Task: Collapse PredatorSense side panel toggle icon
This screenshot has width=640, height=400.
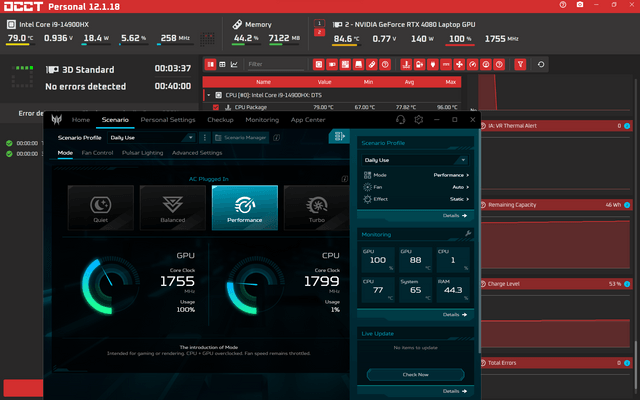Action: coord(339,136)
